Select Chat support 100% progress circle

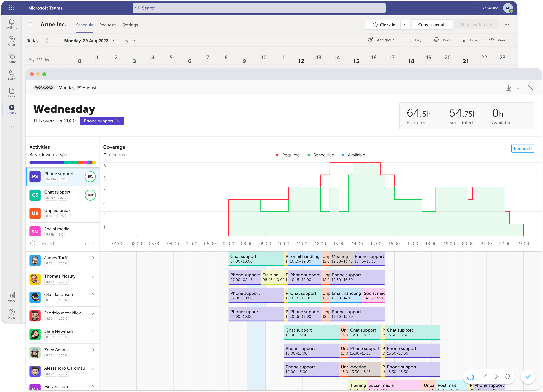click(x=90, y=195)
